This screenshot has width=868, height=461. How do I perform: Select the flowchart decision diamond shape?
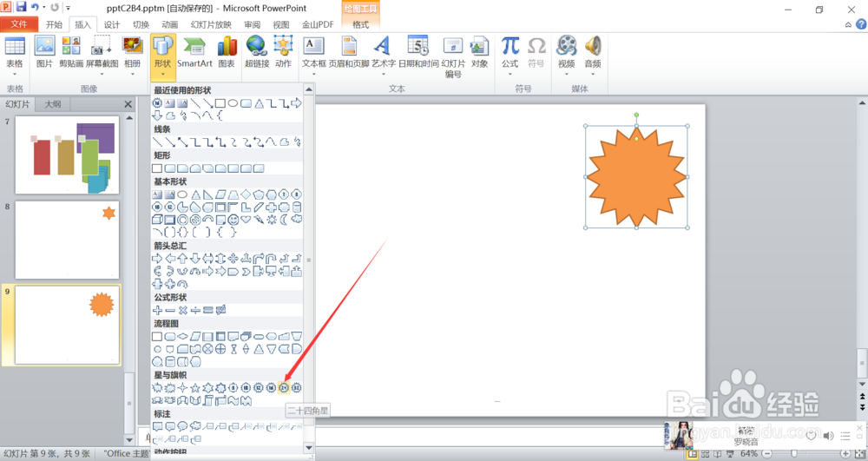coord(182,337)
